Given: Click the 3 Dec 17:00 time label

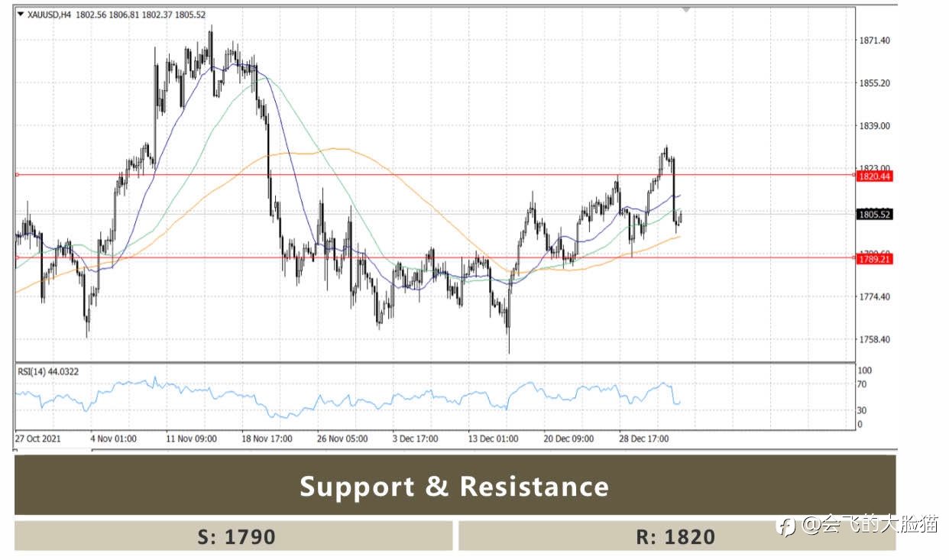Looking at the screenshot, I should (x=416, y=439).
